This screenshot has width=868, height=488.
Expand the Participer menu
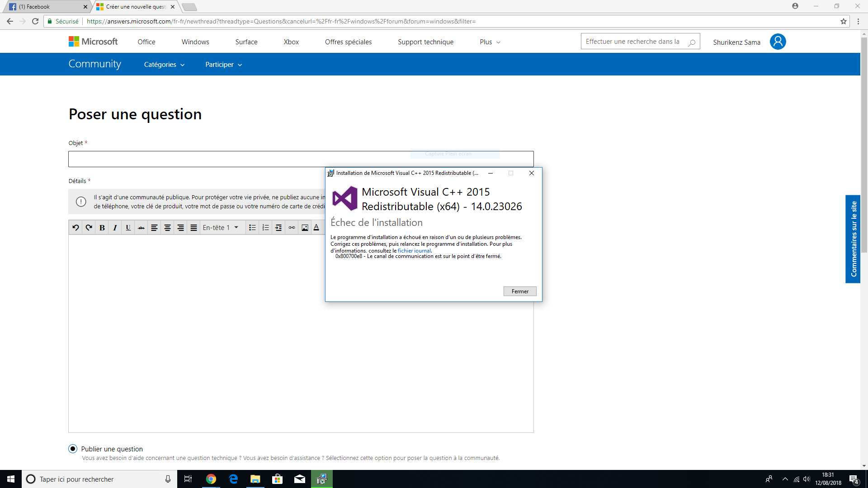click(x=223, y=65)
